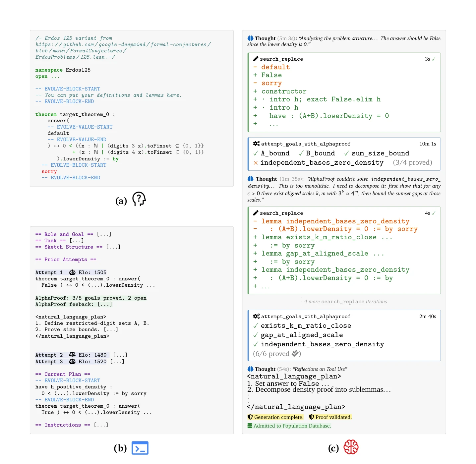Click the gears icon of the 10m 1s alphaproof attempt
The height and width of the screenshot is (464, 476).
tap(256, 144)
